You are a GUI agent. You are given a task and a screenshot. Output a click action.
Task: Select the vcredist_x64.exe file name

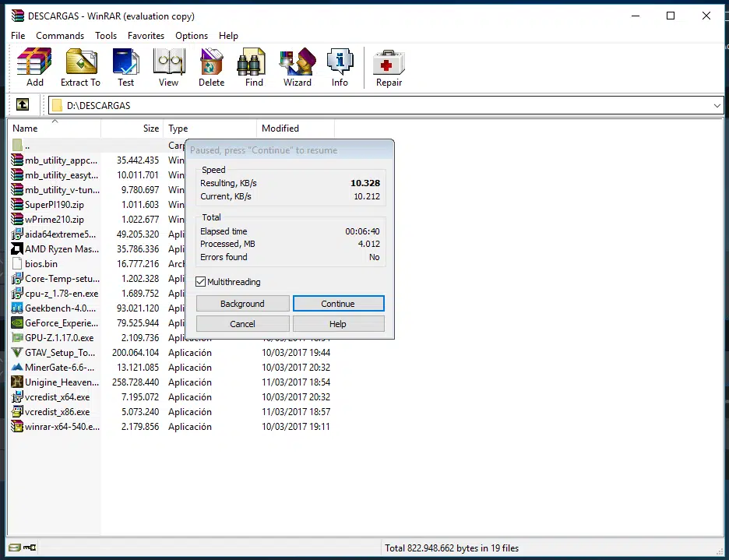point(58,397)
